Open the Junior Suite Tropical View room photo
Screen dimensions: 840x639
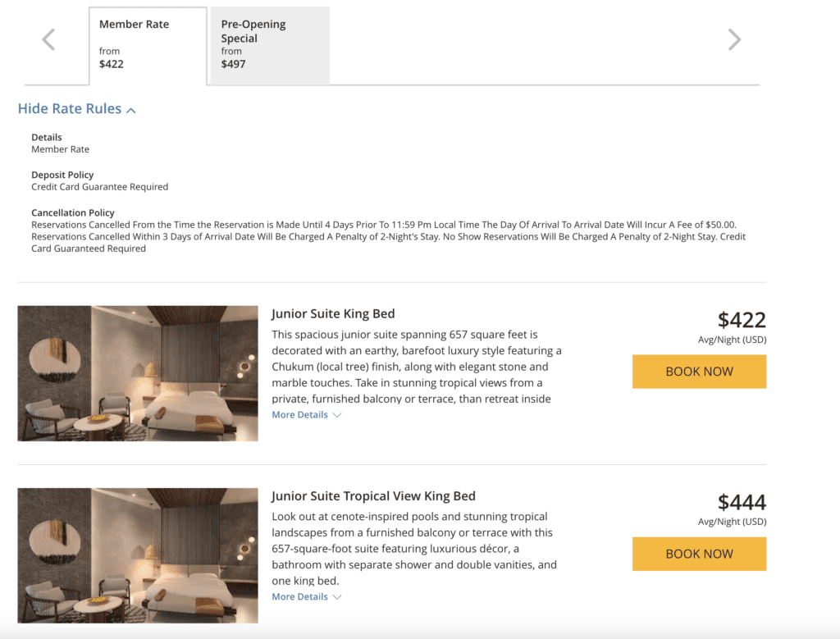(x=137, y=555)
